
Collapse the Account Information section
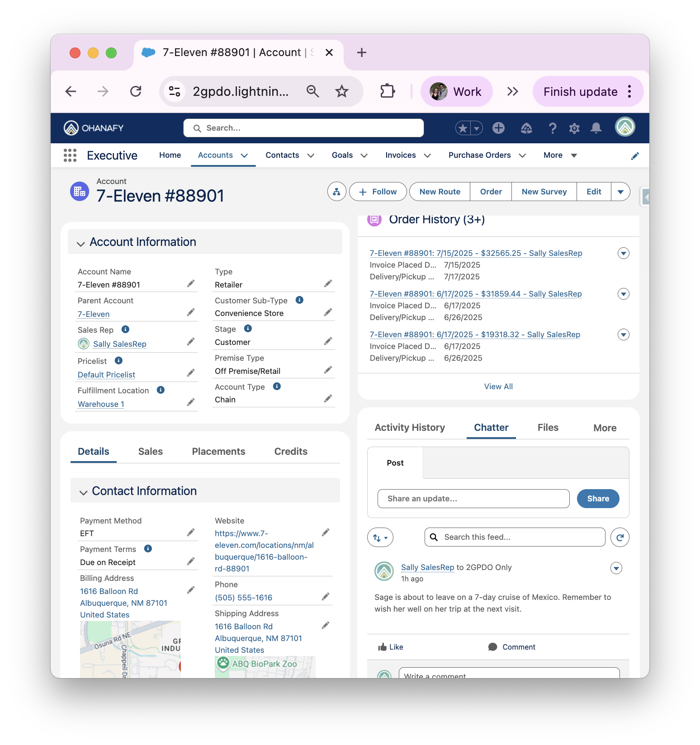click(81, 244)
